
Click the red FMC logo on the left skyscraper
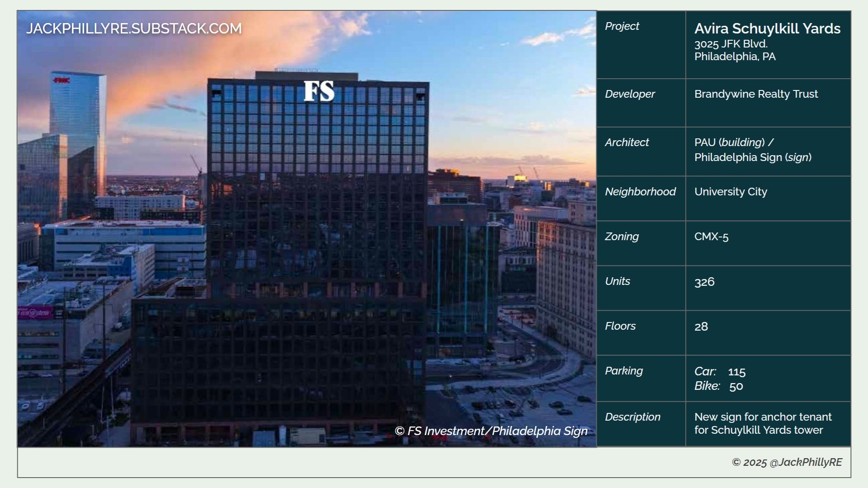click(x=61, y=80)
